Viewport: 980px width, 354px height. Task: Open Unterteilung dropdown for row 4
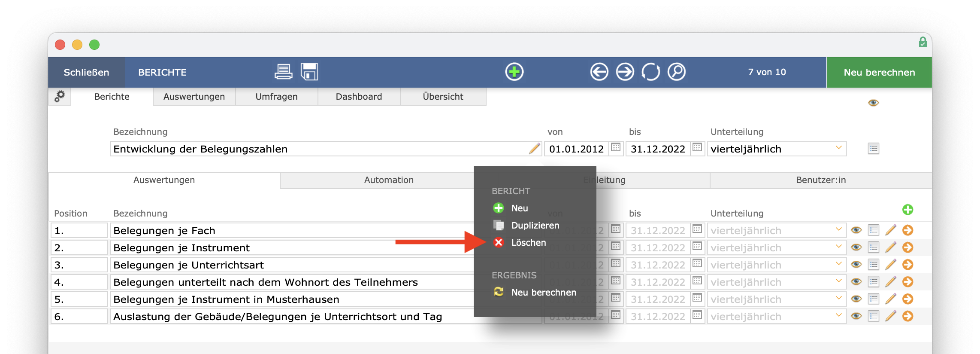[777, 282]
